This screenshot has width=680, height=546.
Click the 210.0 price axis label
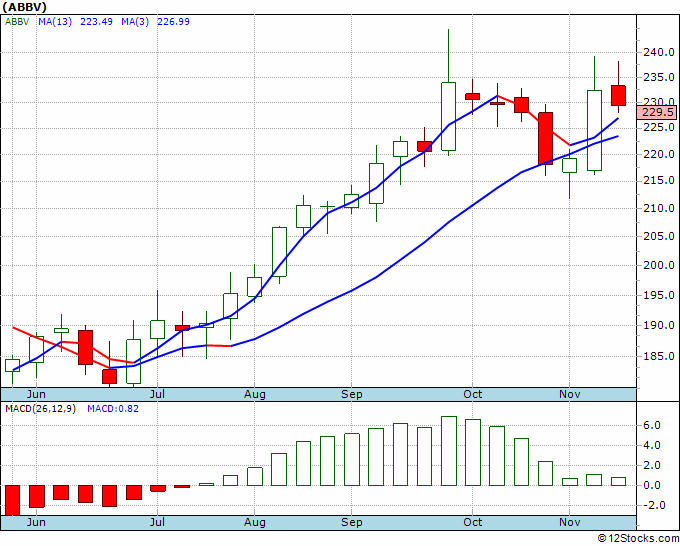[658, 208]
